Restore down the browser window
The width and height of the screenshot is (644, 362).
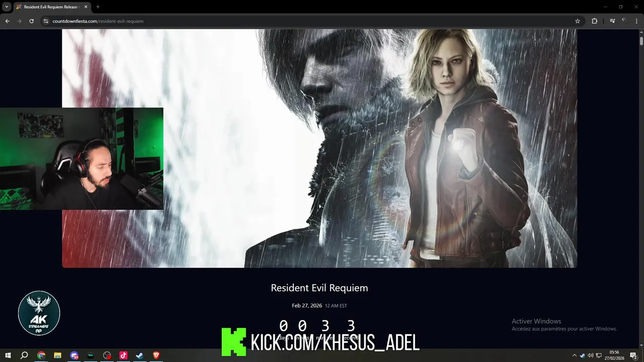pos(620,7)
